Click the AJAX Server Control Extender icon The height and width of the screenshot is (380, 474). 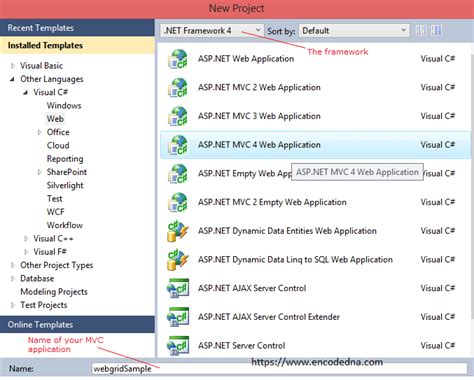point(178,317)
